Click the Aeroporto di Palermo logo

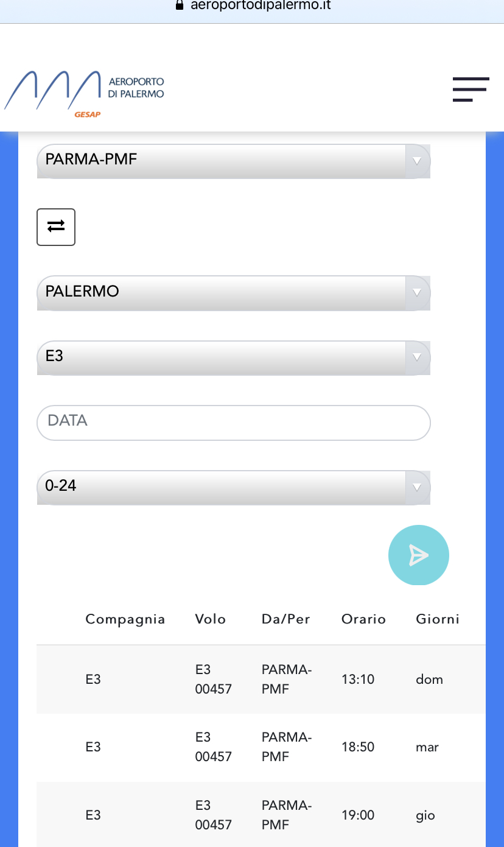[85, 92]
